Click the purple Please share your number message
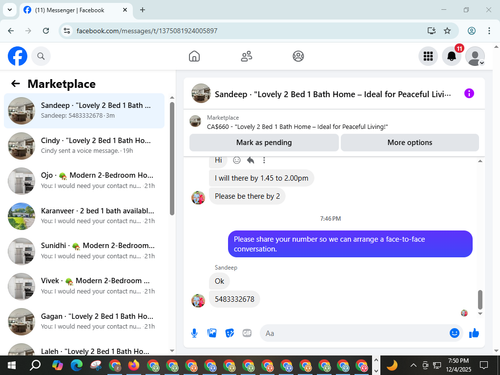 click(350, 244)
